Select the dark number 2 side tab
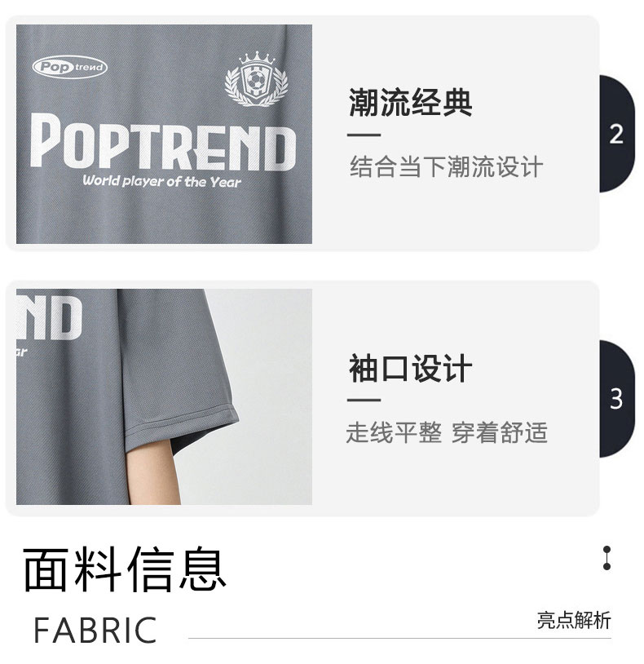644x664 pixels. coord(617,134)
